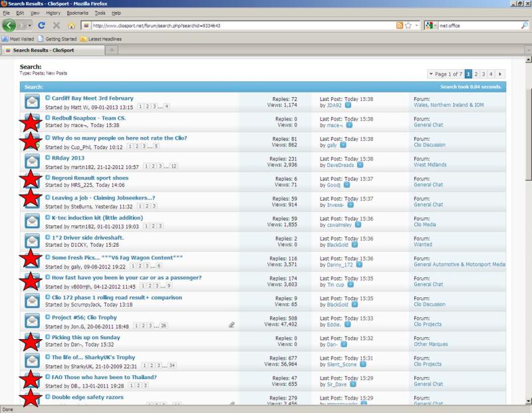Click the Firefox back button

(11, 25)
